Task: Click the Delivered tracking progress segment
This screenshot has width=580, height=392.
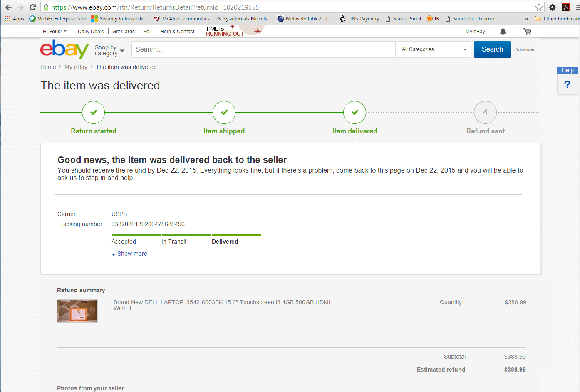Action: point(237,235)
